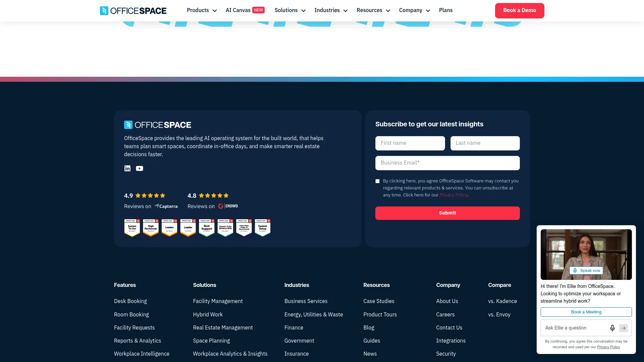
Task: Click the microphone icon in Ellie chat
Action: (612, 328)
